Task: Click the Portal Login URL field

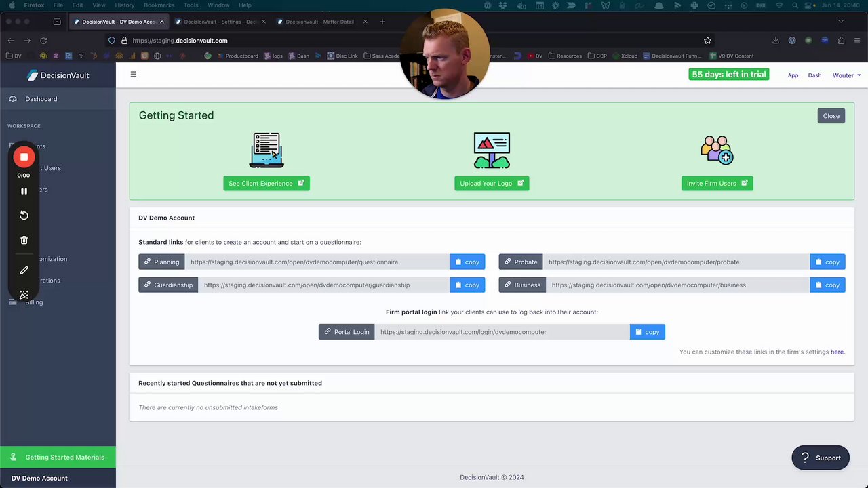Action: click(502, 332)
